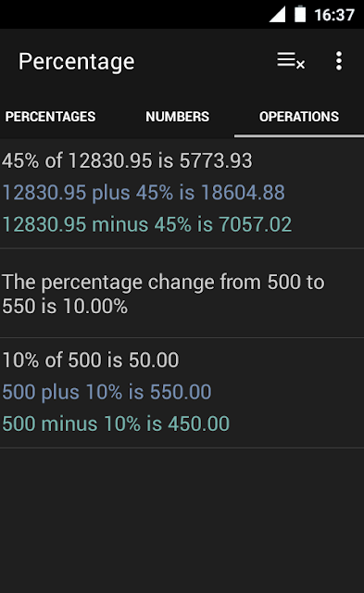
Task: Tap the 7057.02 difference value
Action: [x=256, y=224]
